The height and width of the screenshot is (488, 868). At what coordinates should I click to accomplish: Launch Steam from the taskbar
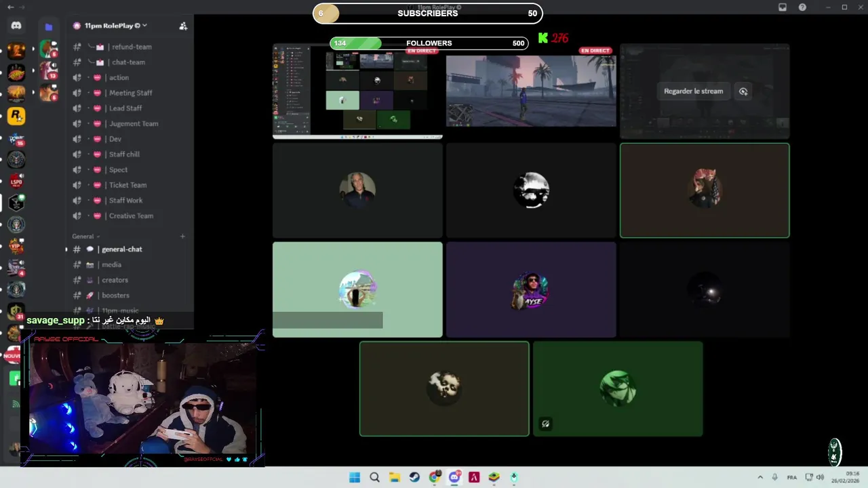pos(414,477)
